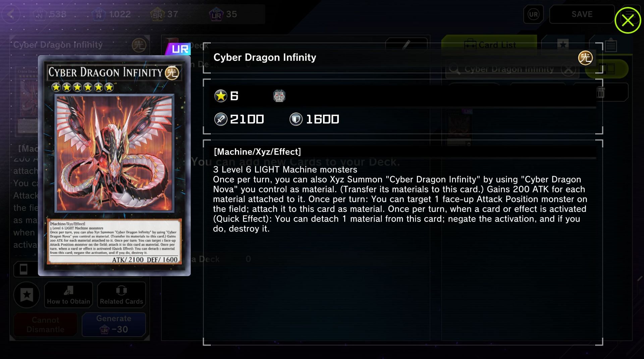Open How to Obtain
The height and width of the screenshot is (359, 644).
pos(68,295)
